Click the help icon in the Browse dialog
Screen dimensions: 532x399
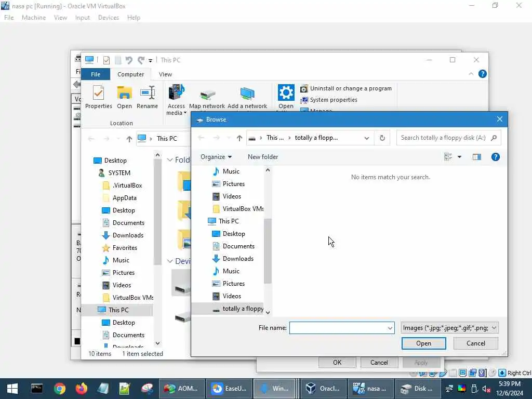(495, 157)
